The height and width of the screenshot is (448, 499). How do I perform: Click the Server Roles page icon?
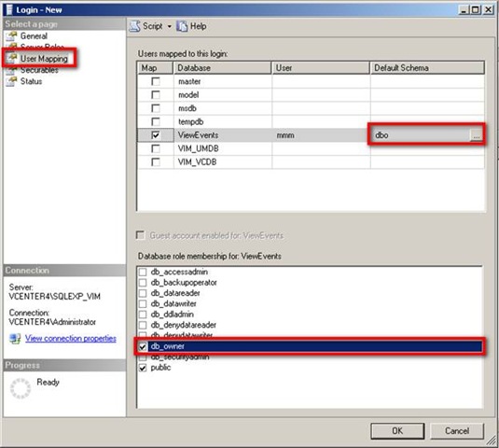coord(12,47)
